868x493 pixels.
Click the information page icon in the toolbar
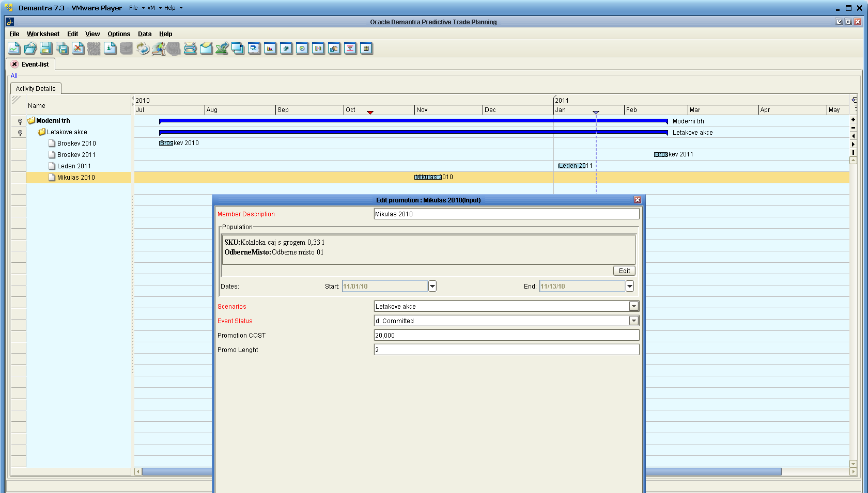pos(110,49)
